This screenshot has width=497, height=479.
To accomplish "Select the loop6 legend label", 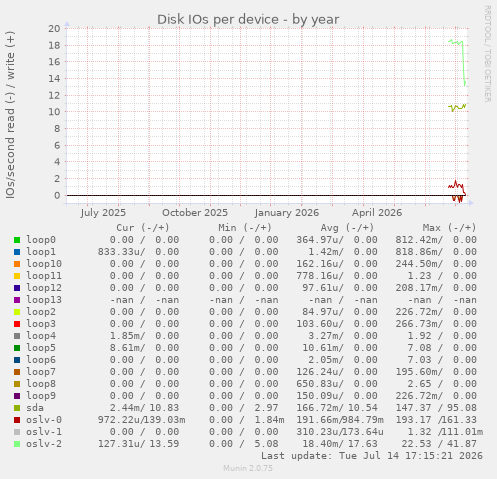I will pos(41,360).
